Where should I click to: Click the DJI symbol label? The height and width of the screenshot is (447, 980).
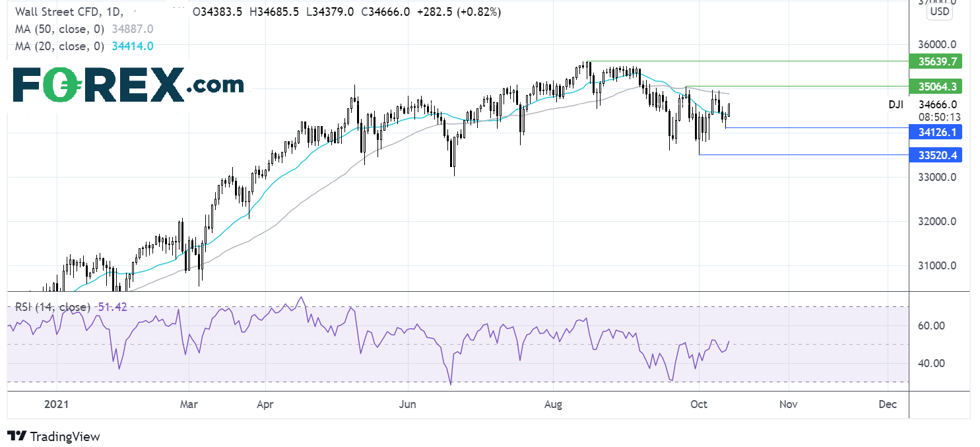coord(897,104)
